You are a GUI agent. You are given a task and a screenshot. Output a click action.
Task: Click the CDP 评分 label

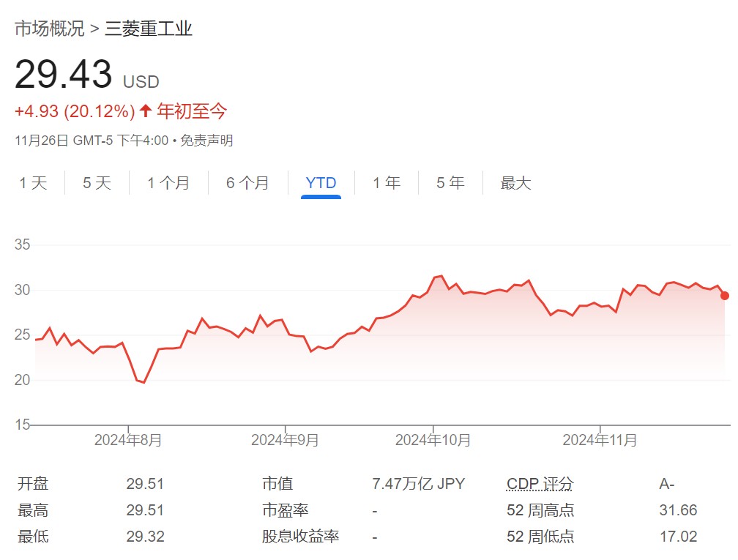point(540,484)
